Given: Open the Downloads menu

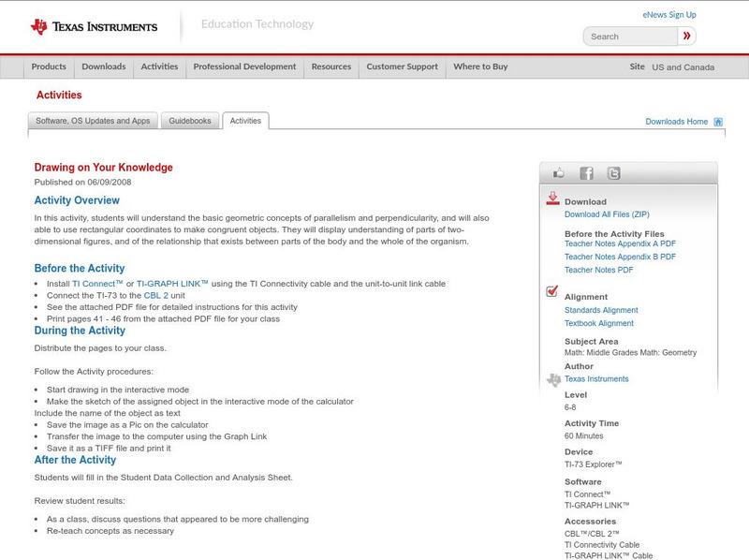Looking at the screenshot, I should coord(104,66).
